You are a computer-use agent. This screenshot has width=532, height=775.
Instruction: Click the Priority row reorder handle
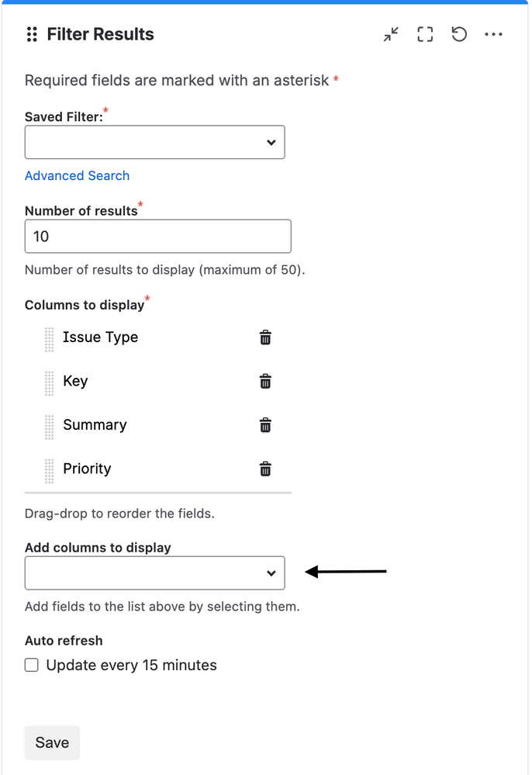50,469
